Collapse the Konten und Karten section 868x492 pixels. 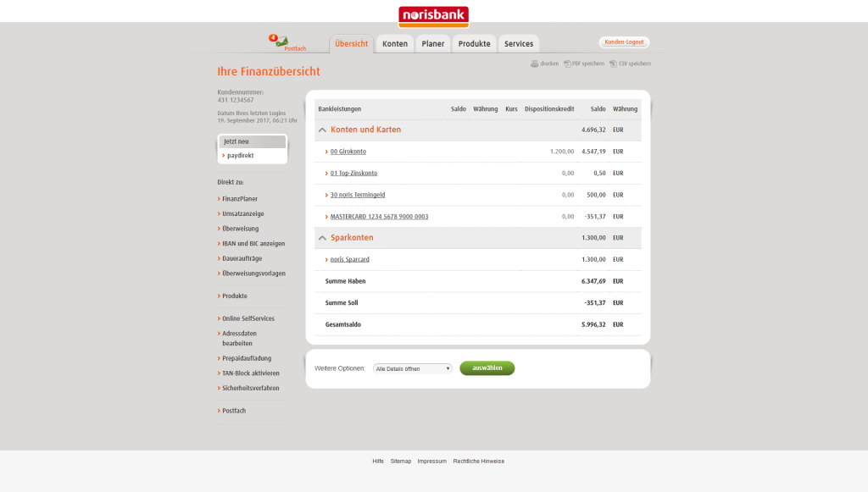[322, 130]
